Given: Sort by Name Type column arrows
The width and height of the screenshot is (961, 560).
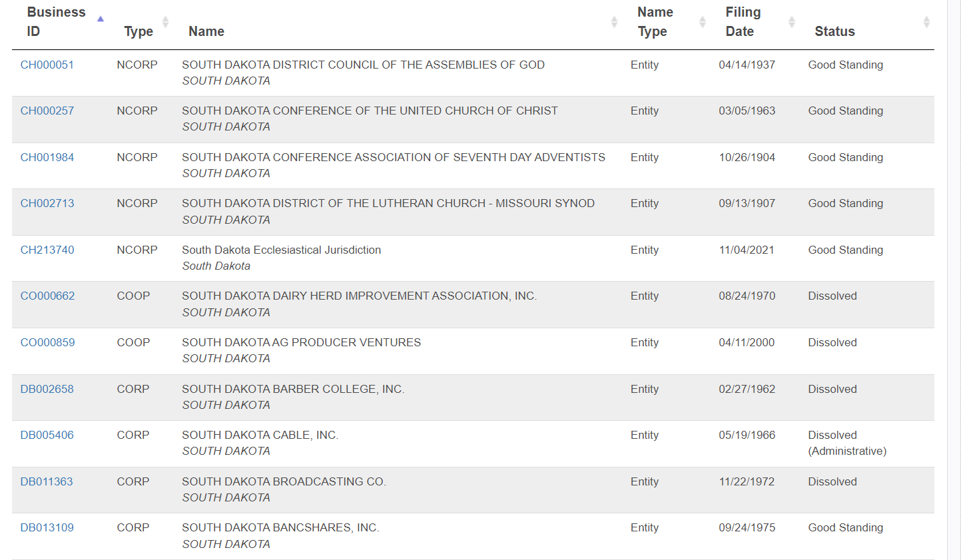Looking at the screenshot, I should pos(702,22).
